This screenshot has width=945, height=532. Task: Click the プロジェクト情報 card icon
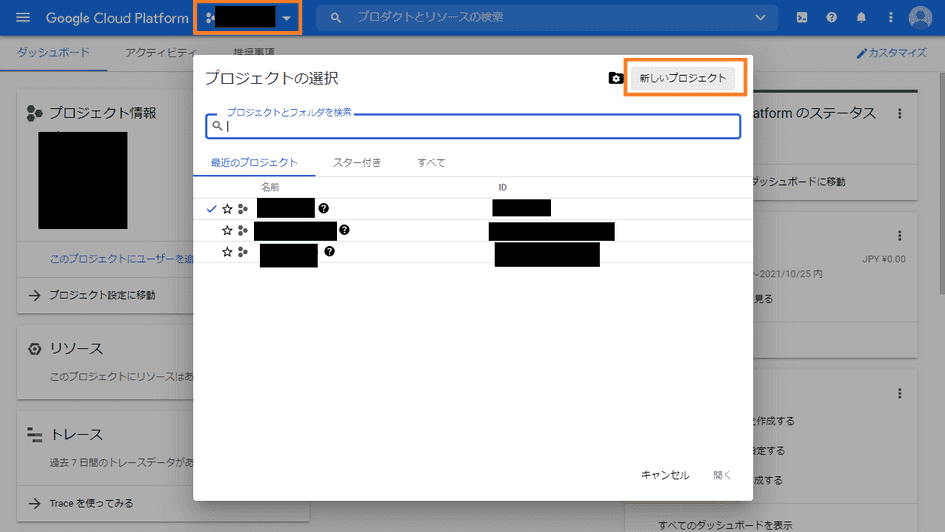tap(34, 113)
